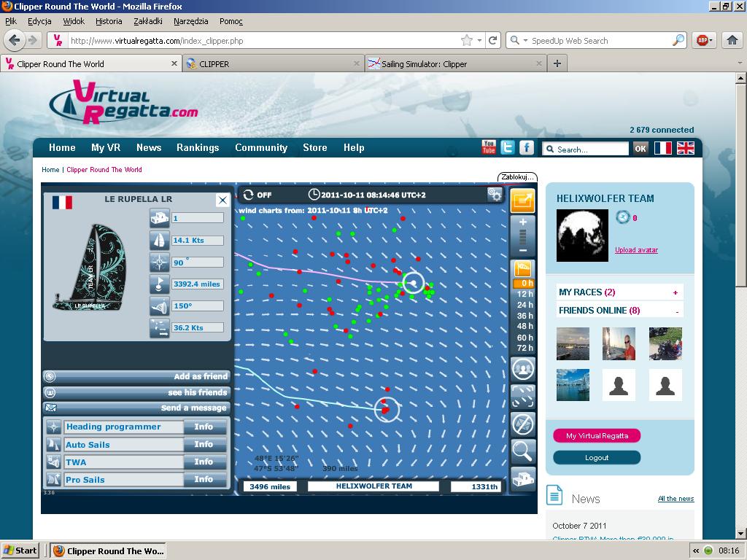
Task: Expand the MY RACES section
Action: [676, 292]
